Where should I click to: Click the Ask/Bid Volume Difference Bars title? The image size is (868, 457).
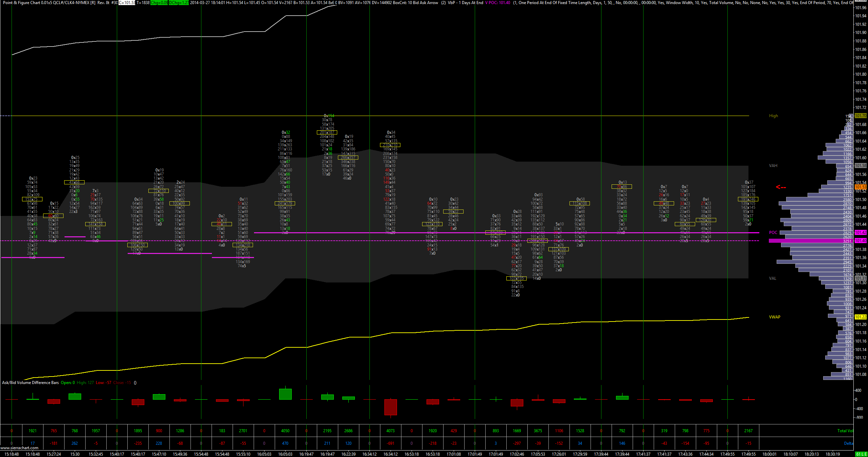(31, 383)
